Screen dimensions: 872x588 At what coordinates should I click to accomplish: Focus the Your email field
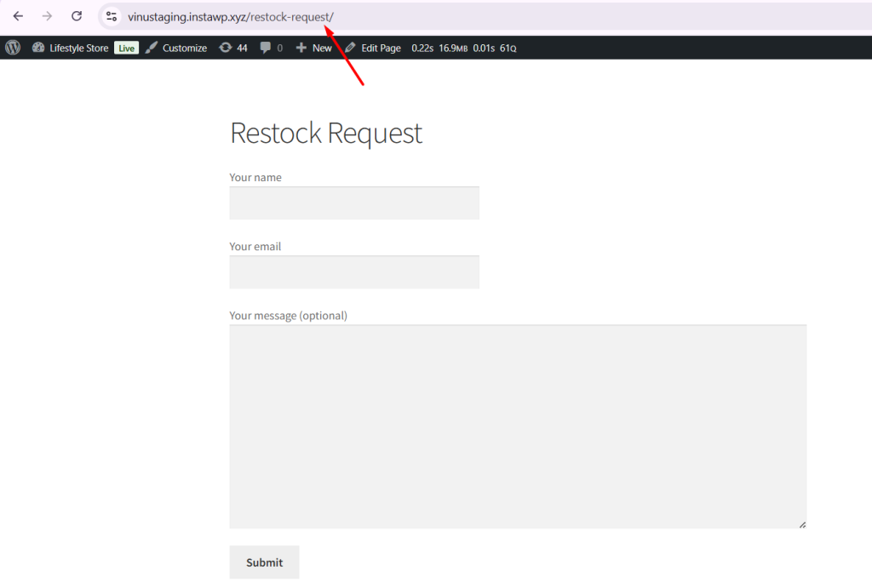(353, 271)
